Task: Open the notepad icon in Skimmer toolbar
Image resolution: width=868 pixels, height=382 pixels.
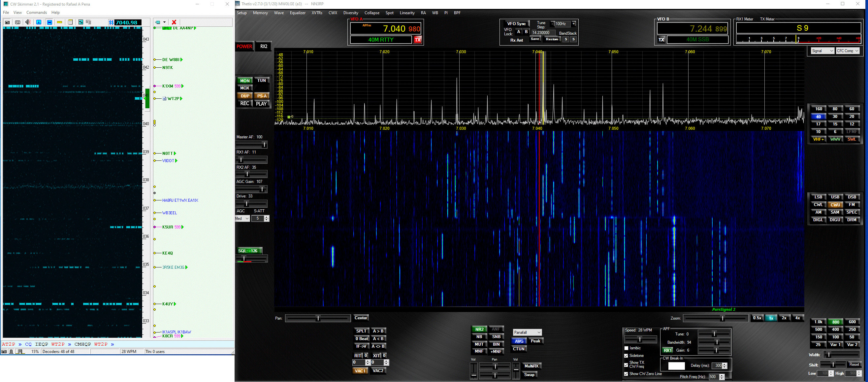Action: tap(70, 22)
